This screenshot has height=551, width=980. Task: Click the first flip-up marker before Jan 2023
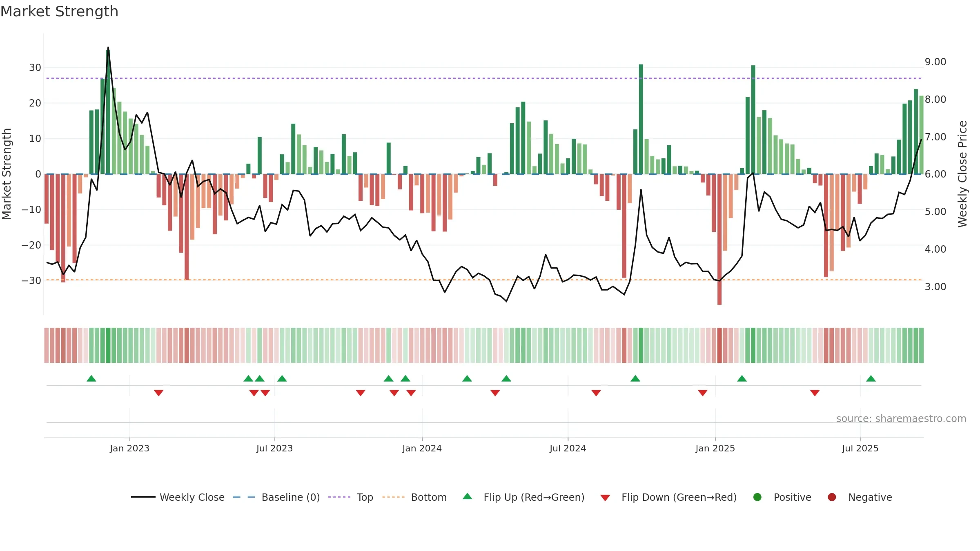pyautogui.click(x=91, y=378)
